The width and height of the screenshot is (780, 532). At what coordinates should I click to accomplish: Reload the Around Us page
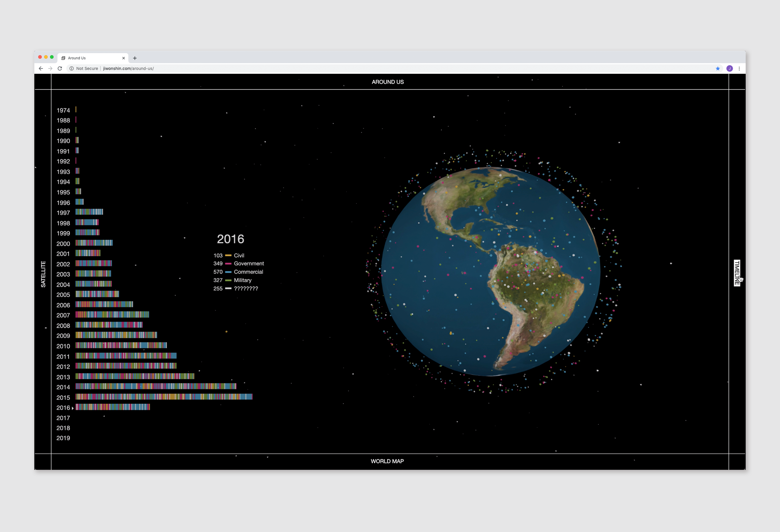tap(60, 68)
